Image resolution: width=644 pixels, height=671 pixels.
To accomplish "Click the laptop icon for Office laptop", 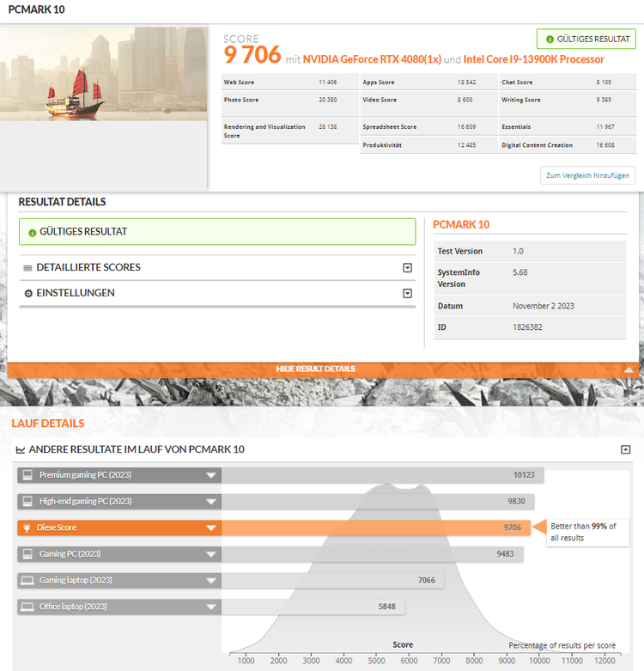I will pos(27,607).
